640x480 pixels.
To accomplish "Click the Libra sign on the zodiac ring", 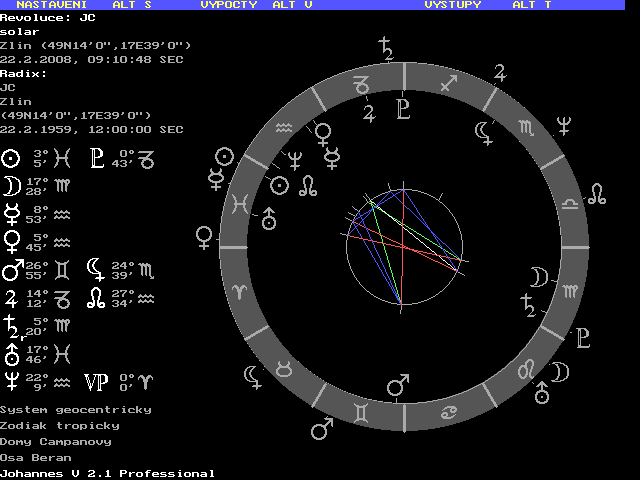I will 570,203.
